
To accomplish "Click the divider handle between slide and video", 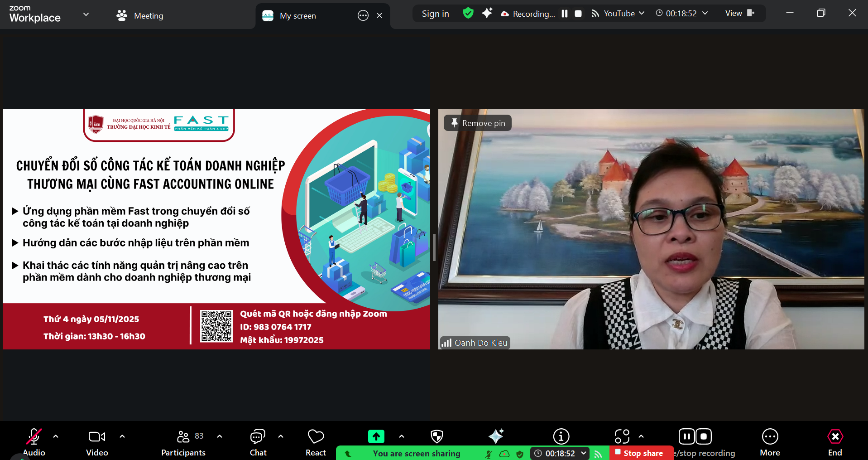I will [x=434, y=247].
